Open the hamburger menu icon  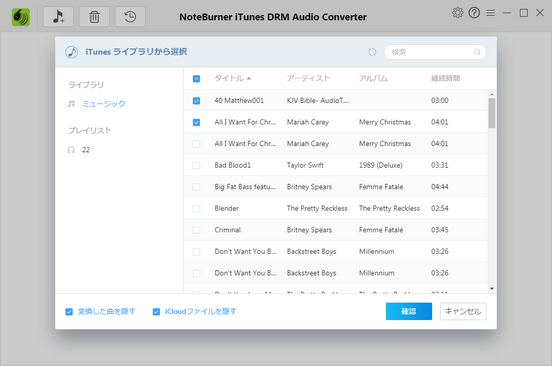[x=490, y=13]
